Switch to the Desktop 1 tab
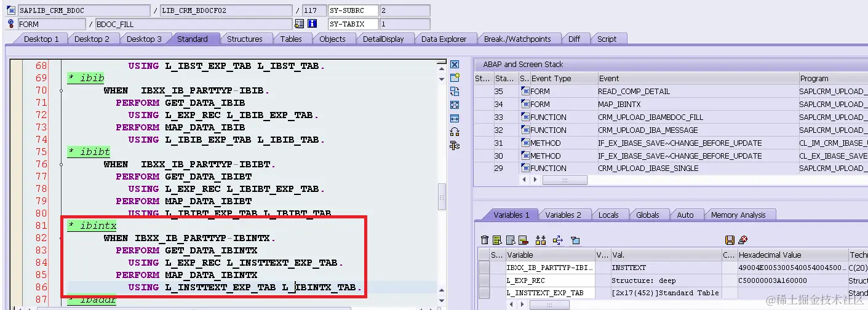Image resolution: width=868 pixels, height=310 pixels. (41, 39)
